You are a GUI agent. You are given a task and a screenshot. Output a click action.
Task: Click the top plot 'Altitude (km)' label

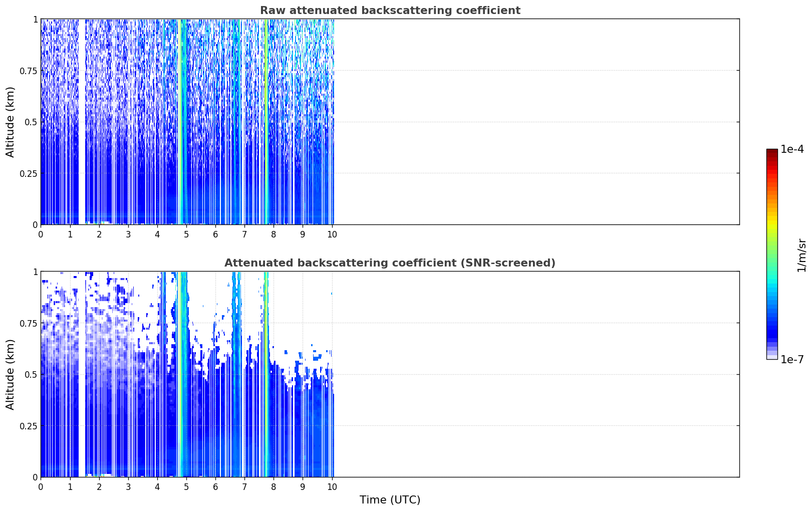(x=11, y=122)
